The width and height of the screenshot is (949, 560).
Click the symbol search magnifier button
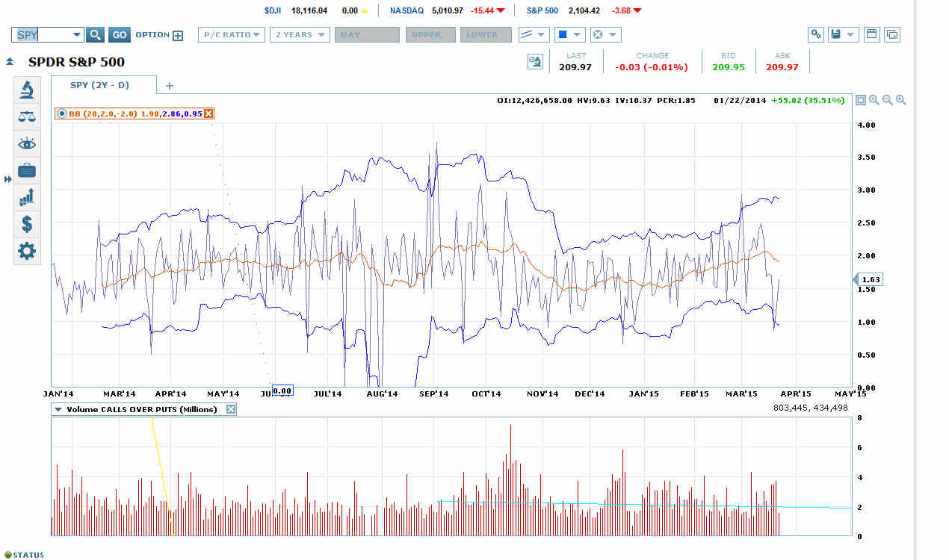(95, 34)
